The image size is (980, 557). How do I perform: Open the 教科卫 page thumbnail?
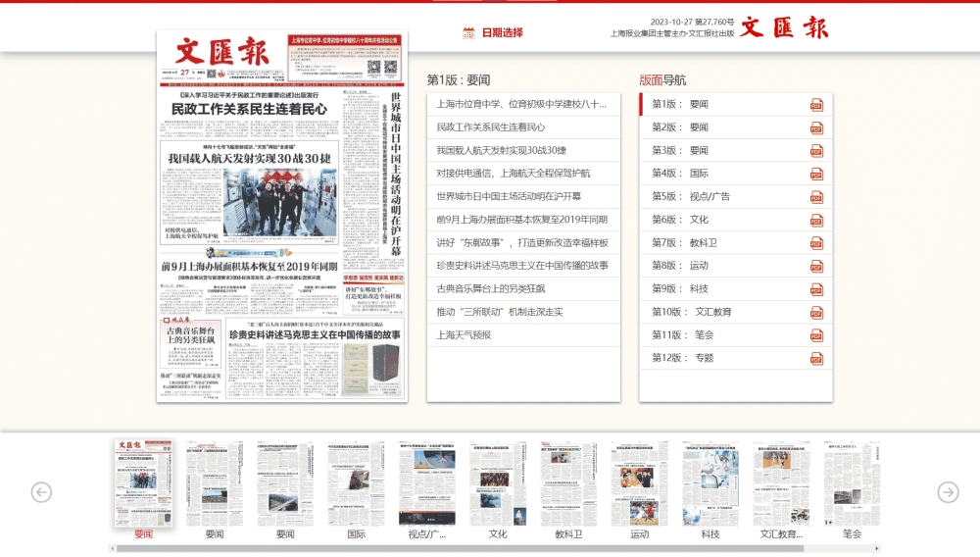(568, 482)
